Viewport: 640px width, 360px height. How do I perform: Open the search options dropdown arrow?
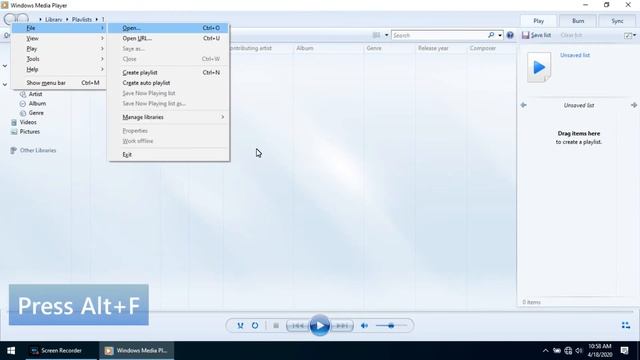[500, 35]
